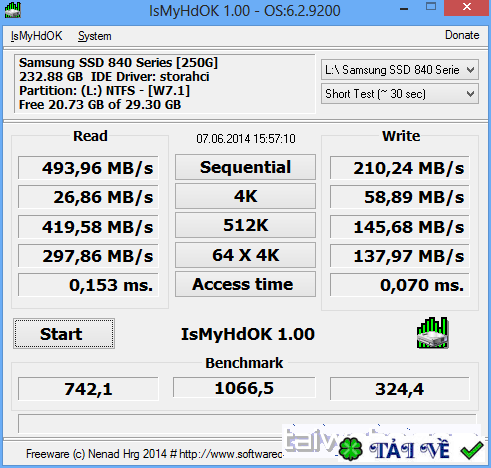This screenshot has height=468, width=491.
Task: Expand the Short Test duration dropdown
Action: click(x=400, y=94)
